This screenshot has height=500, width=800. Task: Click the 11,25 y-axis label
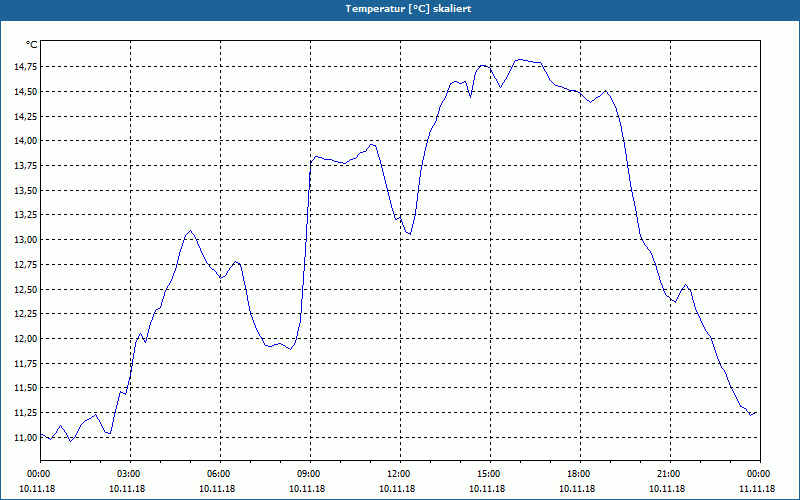[x=26, y=413]
